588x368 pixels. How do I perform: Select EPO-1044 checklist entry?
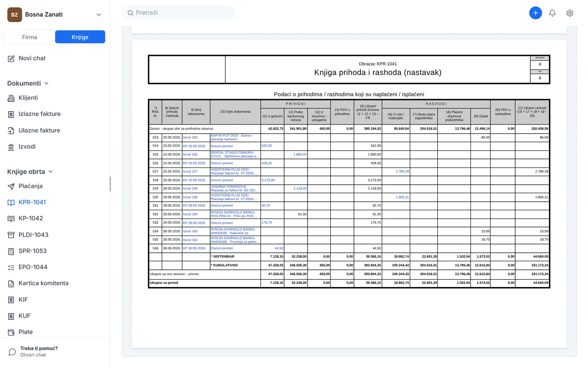point(55,267)
